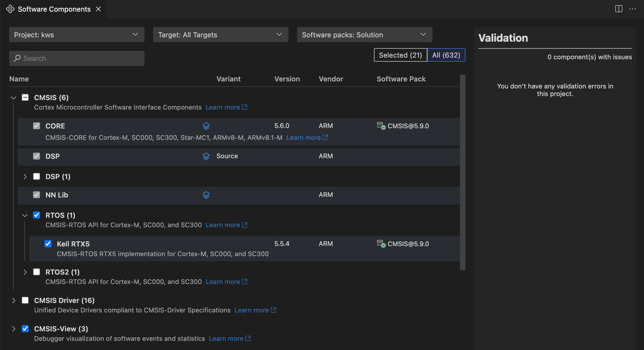The height and width of the screenshot is (350, 644).
Task: Click '0 component(s) with issues' text
Action: click(x=590, y=57)
